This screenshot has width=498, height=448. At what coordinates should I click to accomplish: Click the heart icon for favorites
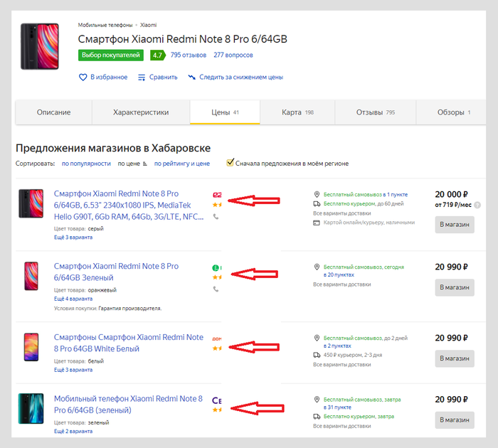(83, 77)
